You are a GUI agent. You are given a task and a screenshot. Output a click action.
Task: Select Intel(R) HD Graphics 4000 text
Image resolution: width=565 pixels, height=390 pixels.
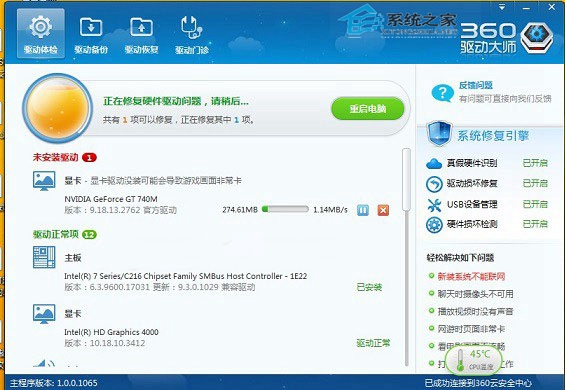[111, 332]
